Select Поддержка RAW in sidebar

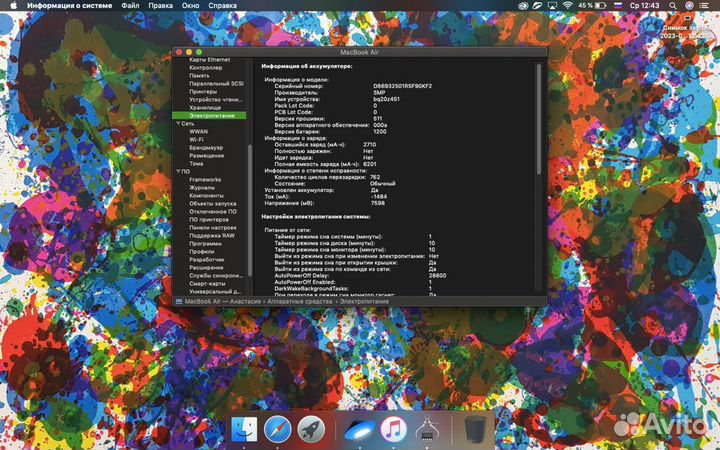212,236
